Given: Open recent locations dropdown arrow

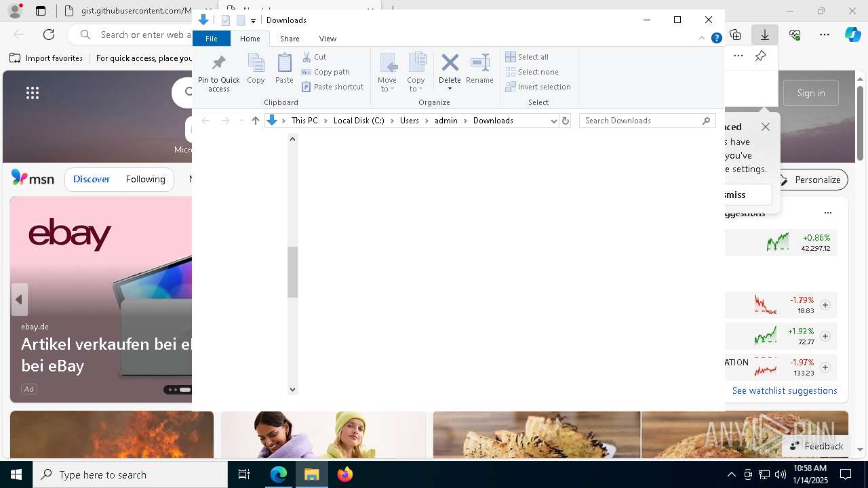Looking at the screenshot, I should 241,121.
